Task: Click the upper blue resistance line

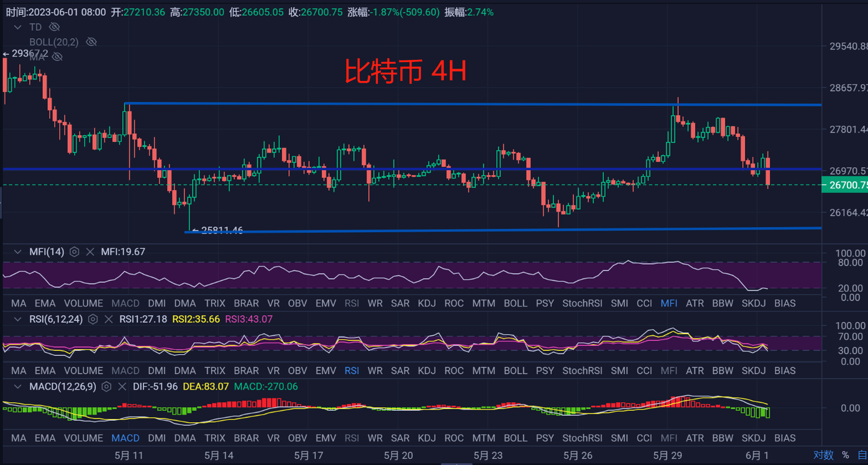Action: point(422,104)
